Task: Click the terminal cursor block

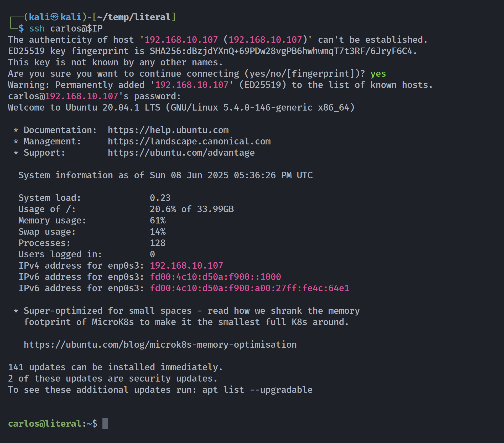Action: click(105, 423)
